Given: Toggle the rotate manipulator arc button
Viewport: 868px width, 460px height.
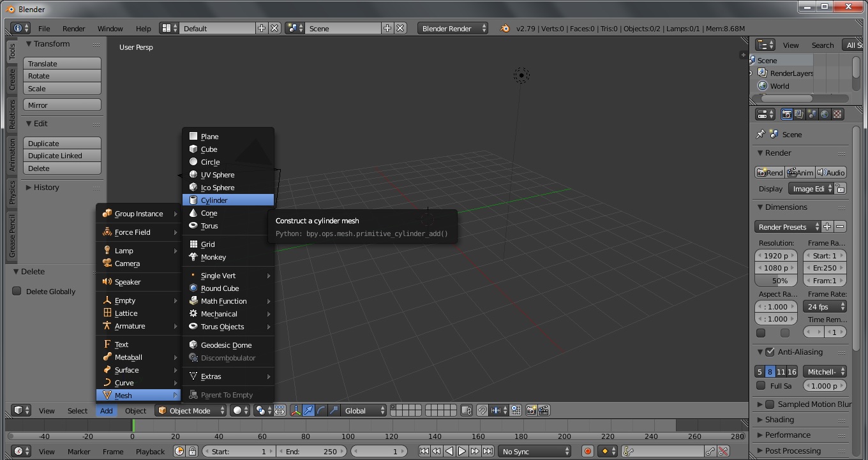Looking at the screenshot, I should (321, 410).
